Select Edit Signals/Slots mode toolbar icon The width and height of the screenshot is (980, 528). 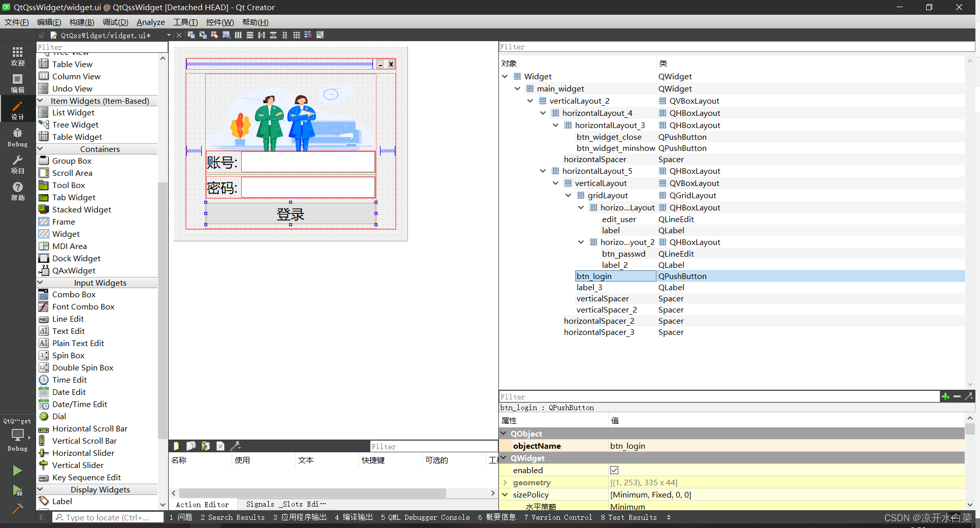pyautogui.click(x=203, y=35)
